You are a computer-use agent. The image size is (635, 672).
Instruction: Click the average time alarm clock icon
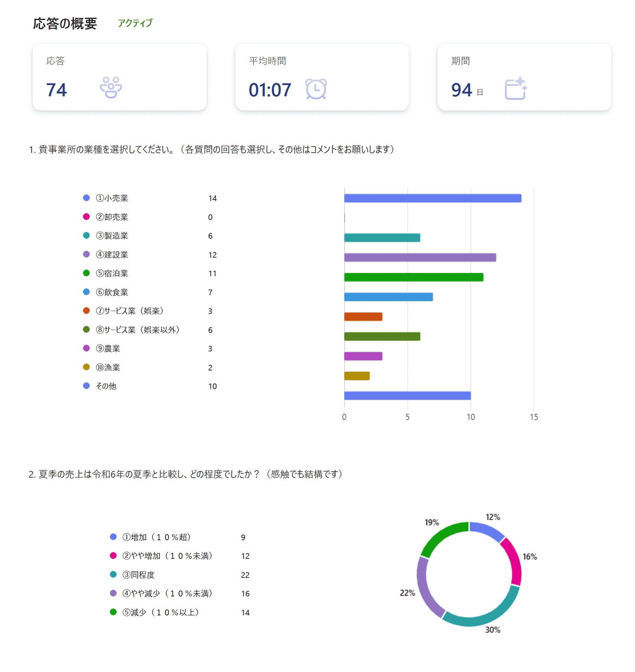point(316,89)
